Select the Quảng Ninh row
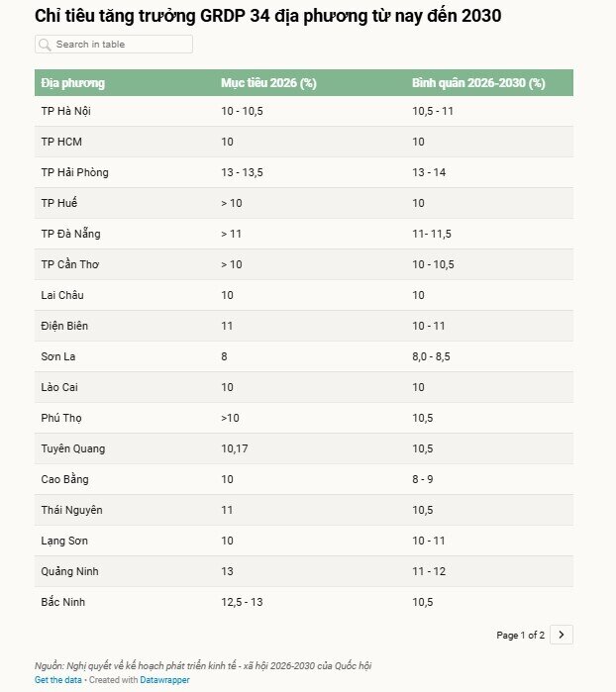 pyautogui.click(x=303, y=571)
